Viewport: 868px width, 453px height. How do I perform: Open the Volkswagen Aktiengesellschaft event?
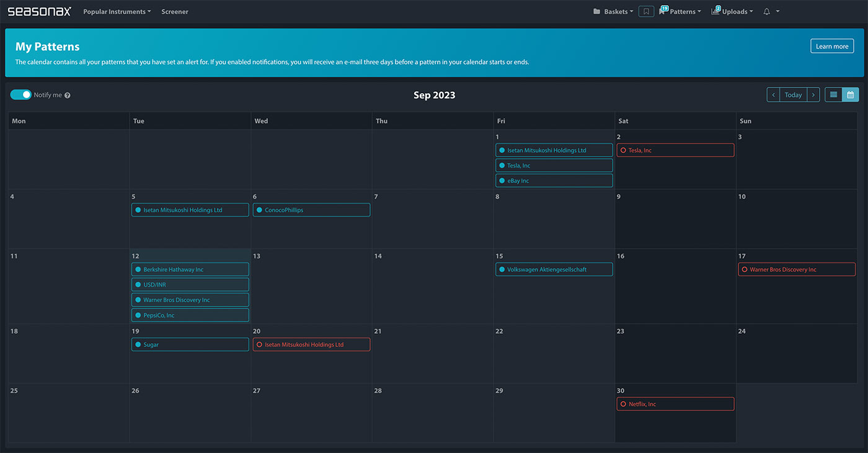[554, 269]
